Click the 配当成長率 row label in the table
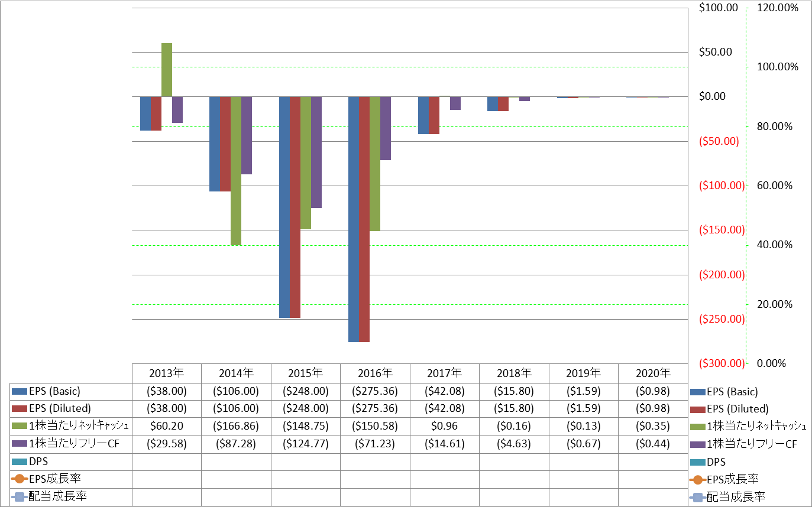The height and width of the screenshot is (507, 812). pyautogui.click(x=58, y=497)
